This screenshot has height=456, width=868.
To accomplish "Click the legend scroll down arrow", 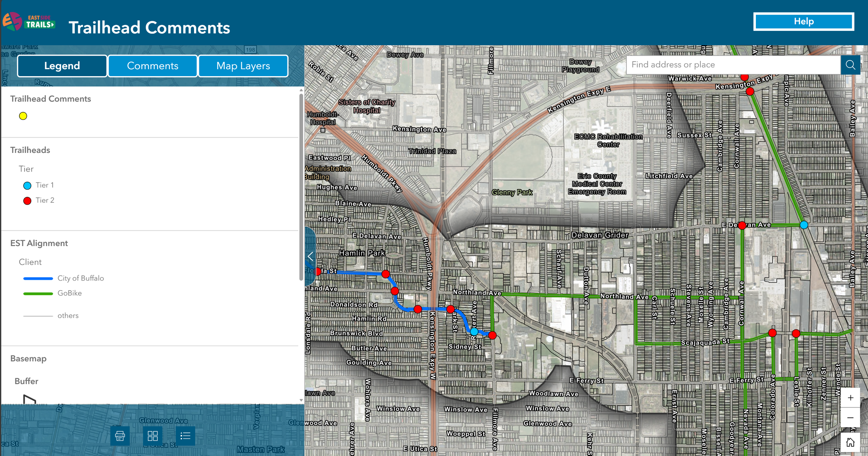I will (x=301, y=400).
